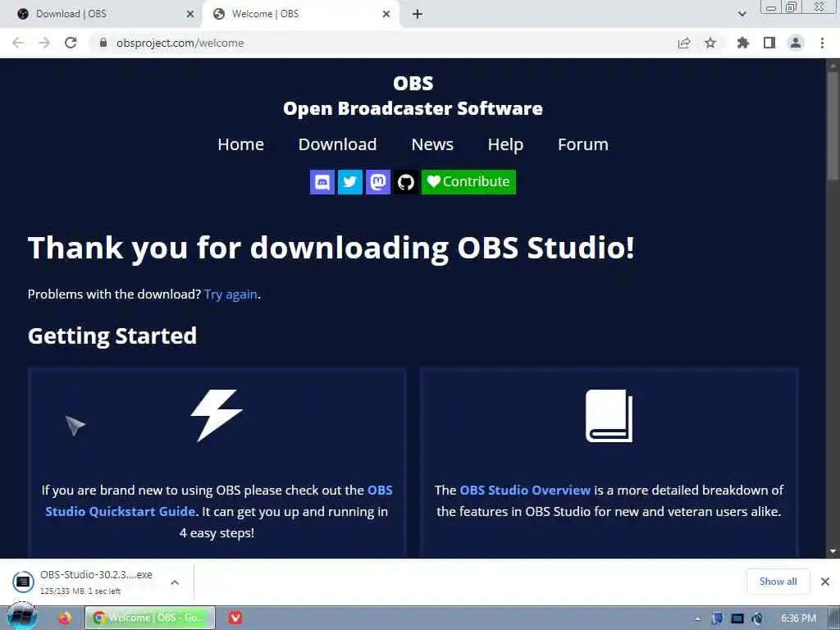Open the profile avatar menu
The height and width of the screenshot is (630, 840).
[796, 43]
